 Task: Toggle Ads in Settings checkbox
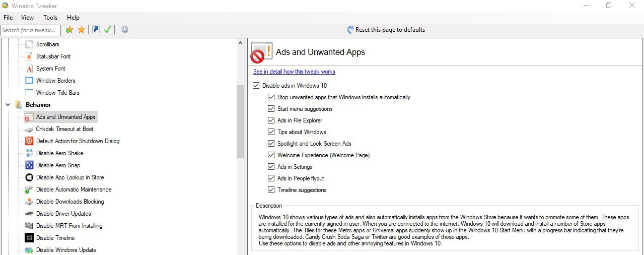coord(271,167)
